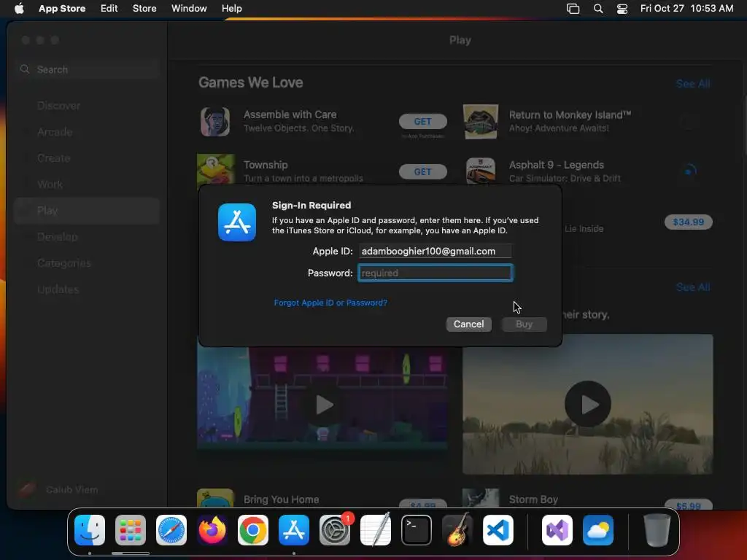Viewport: 747px width, 560px height.
Task: Open the Edit menu
Action: (x=109, y=9)
